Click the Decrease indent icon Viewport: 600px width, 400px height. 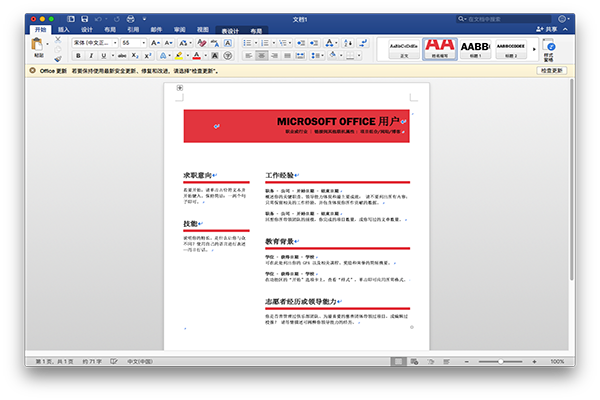tap(301, 43)
